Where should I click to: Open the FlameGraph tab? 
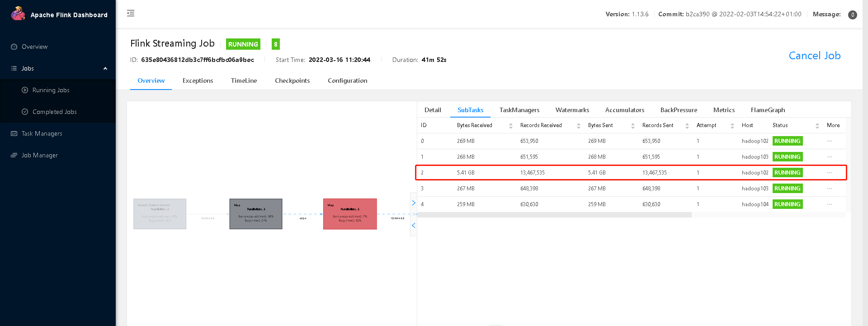pos(768,110)
